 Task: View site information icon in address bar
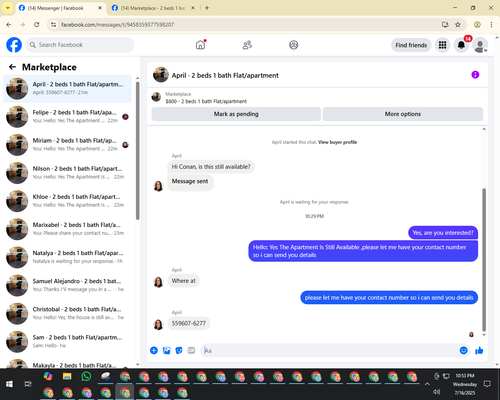coord(53,25)
